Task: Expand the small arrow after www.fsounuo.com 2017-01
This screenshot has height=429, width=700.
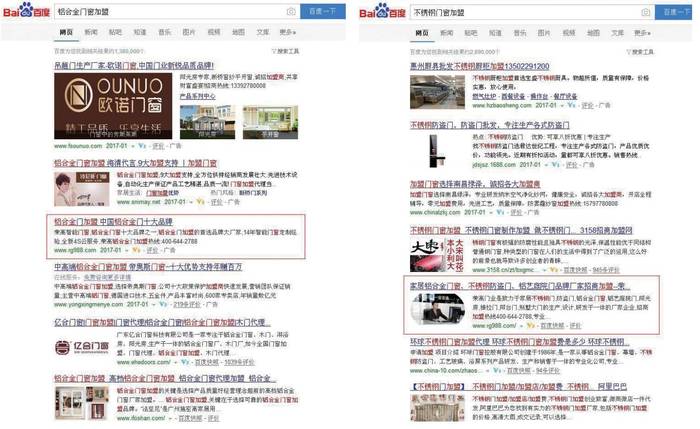Action: 133,146
